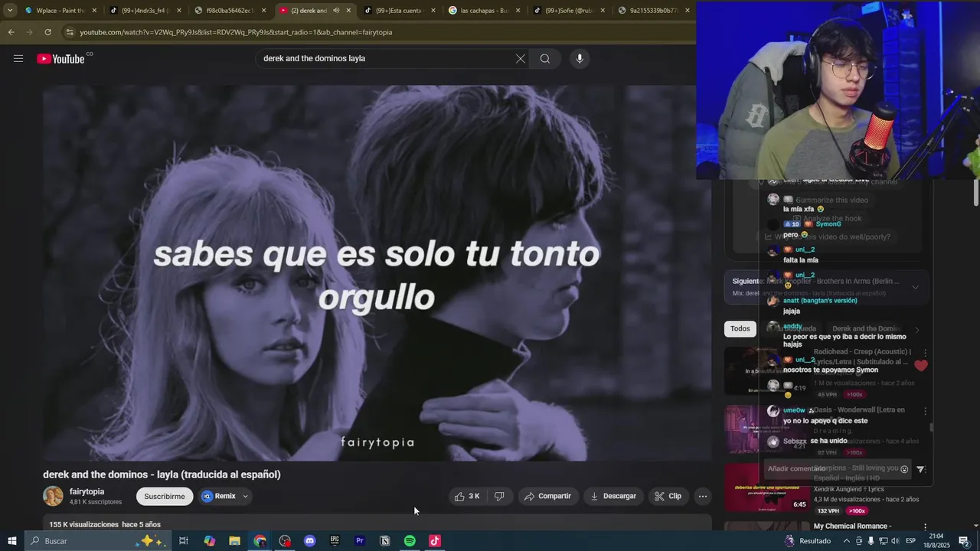This screenshot has height=551, width=980.
Task: Click the taskbar Buscar search box
Action: pyautogui.click(x=96, y=541)
